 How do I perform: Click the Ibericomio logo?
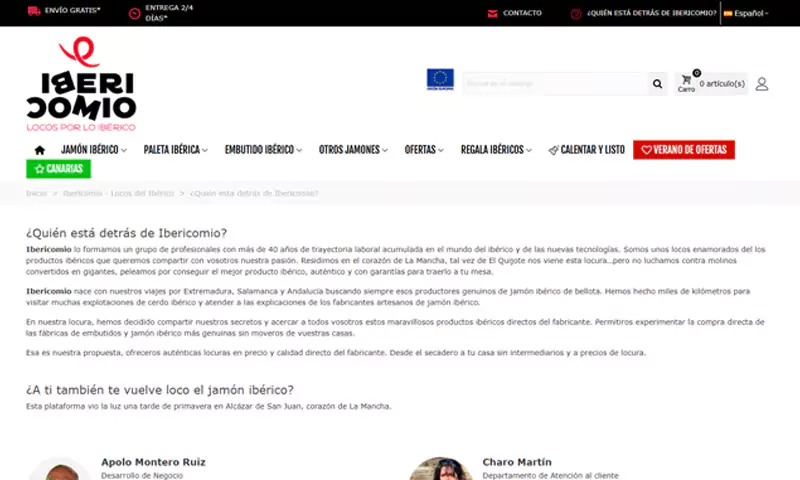(x=81, y=84)
